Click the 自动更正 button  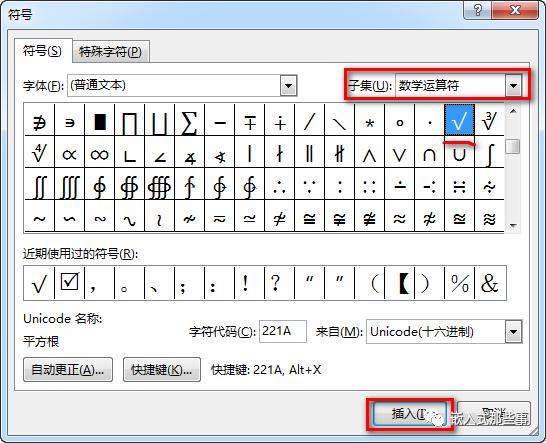click(68, 370)
